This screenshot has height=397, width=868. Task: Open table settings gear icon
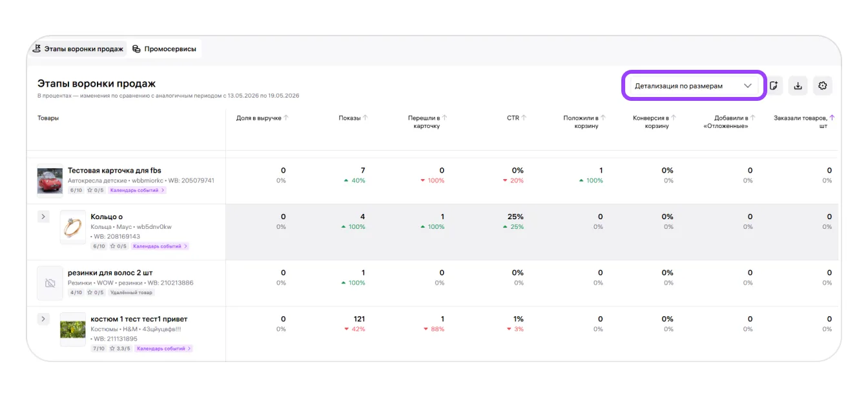822,86
